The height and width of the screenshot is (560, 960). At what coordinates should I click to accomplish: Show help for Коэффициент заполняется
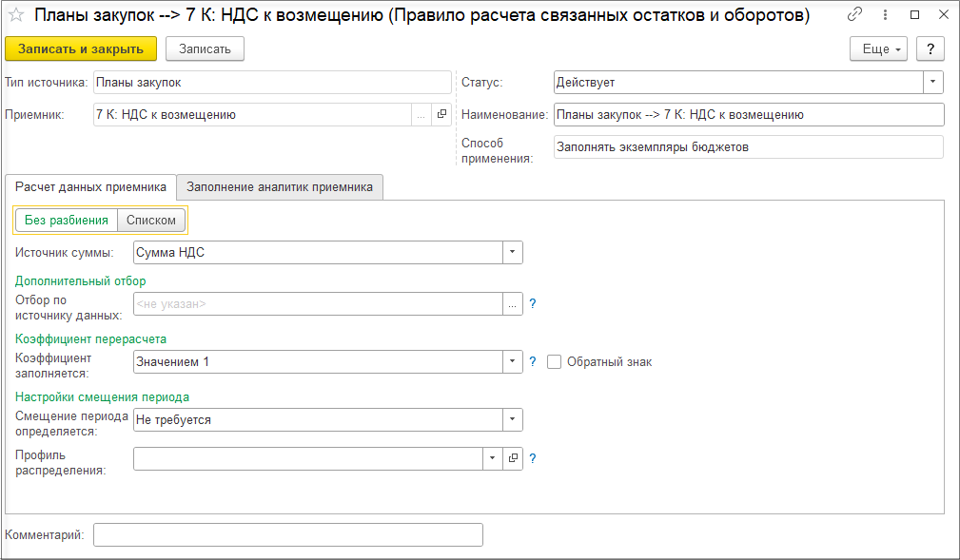[533, 361]
